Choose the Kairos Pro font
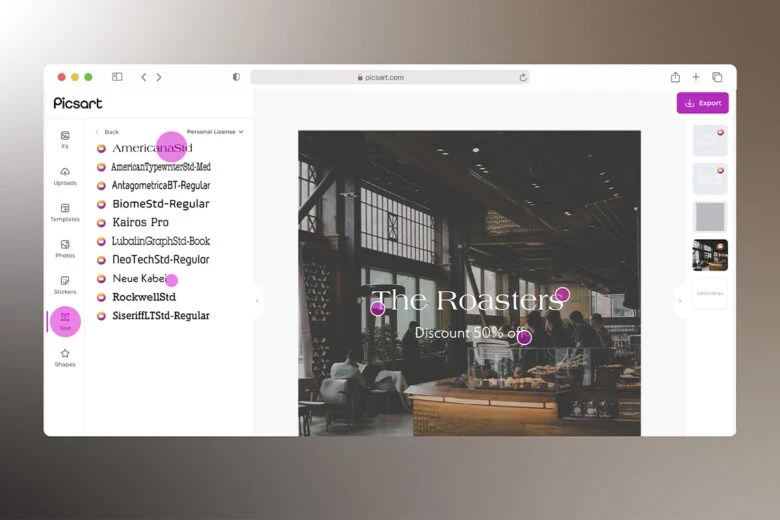Screen dimensions: 780x520 pos(140,222)
